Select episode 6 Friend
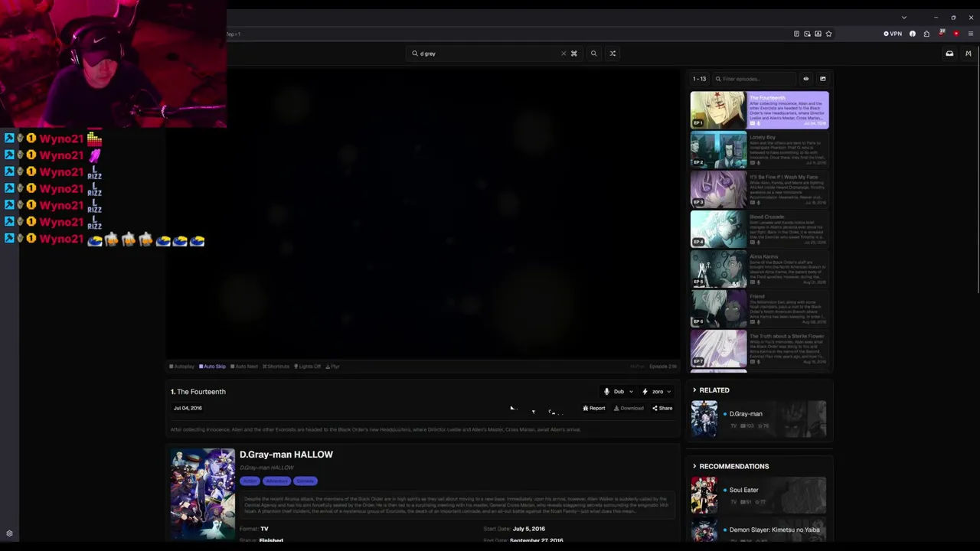The width and height of the screenshot is (980, 551). coord(759,309)
